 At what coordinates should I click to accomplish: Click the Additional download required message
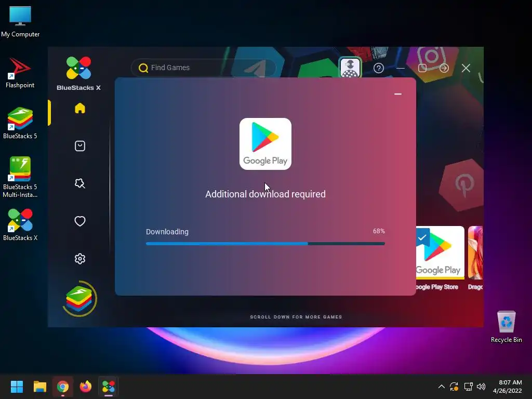[265, 194]
